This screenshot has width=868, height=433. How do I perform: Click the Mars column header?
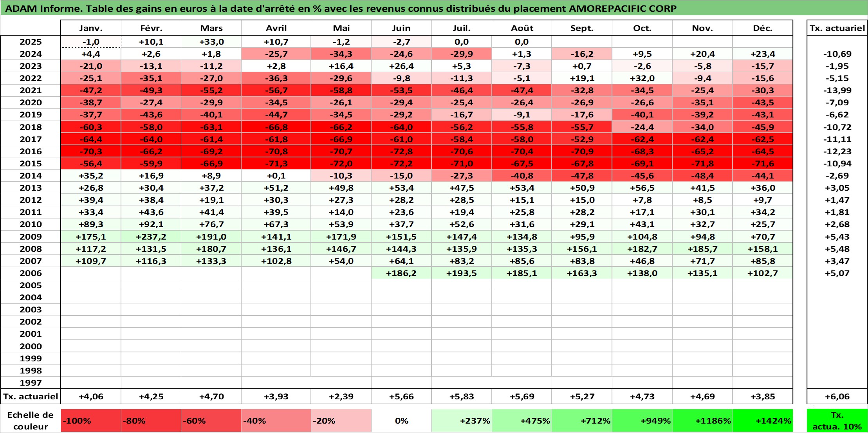pyautogui.click(x=211, y=28)
